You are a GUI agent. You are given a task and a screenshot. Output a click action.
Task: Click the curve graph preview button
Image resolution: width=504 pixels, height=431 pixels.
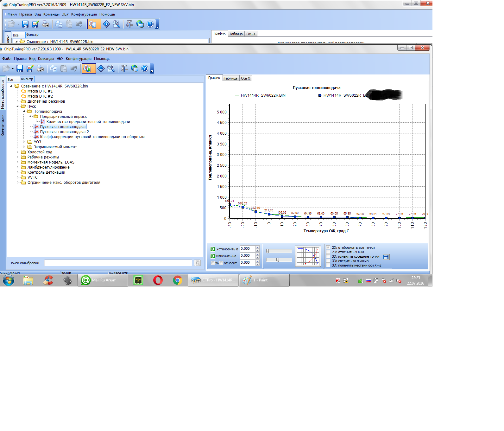coord(308,256)
